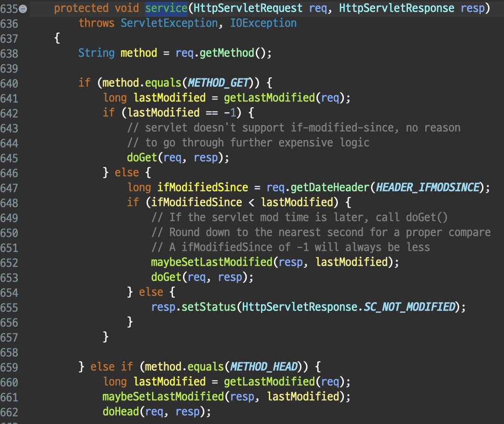Click the IOException type name
The width and height of the screenshot is (504, 424).
point(263,23)
